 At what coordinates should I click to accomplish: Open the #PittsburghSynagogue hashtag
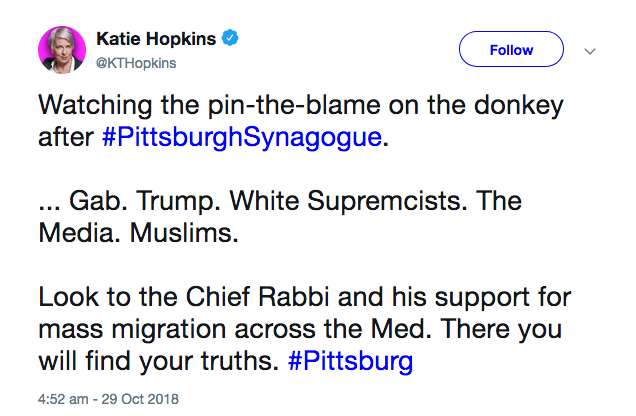[242, 138]
